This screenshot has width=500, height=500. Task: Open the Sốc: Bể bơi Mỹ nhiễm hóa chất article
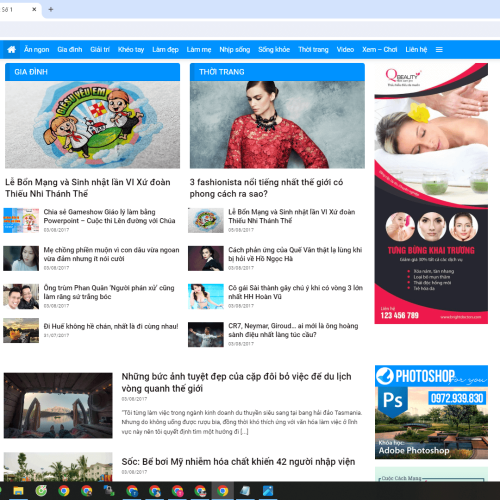point(238,462)
